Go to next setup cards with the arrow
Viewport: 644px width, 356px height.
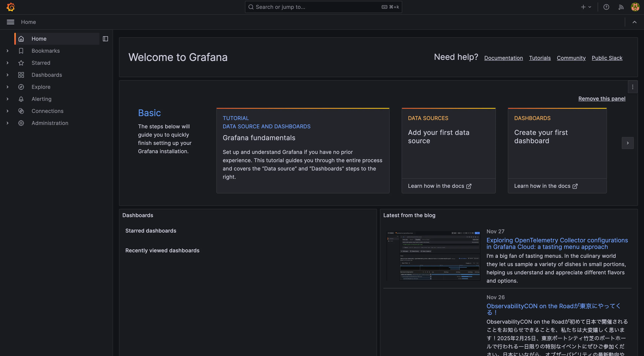click(627, 143)
